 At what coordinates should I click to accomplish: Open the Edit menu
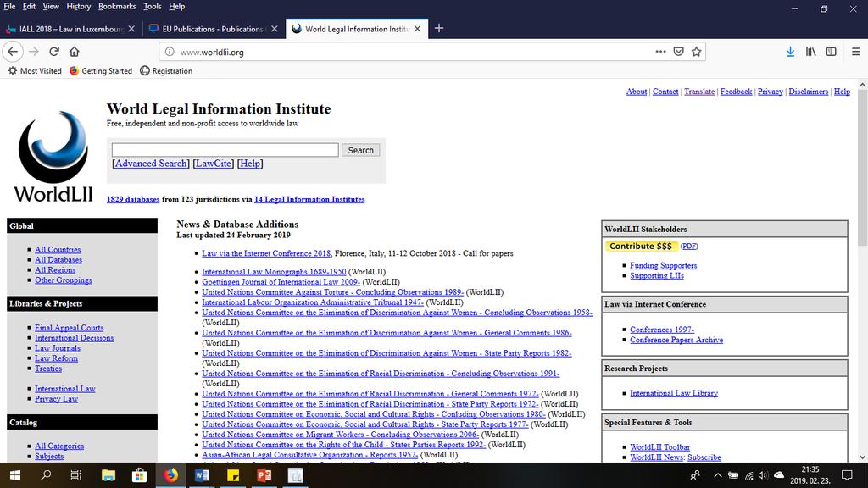point(29,6)
